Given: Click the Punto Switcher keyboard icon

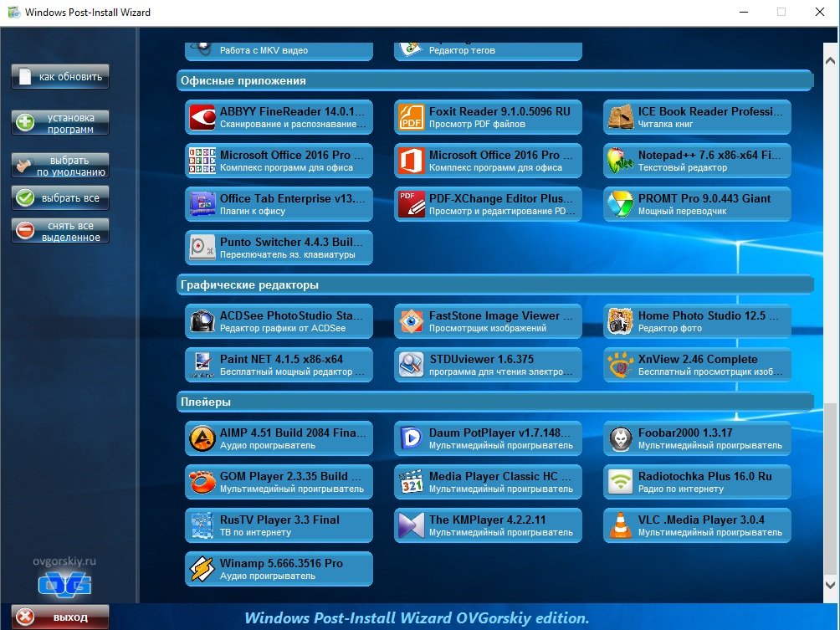Looking at the screenshot, I should coord(202,248).
